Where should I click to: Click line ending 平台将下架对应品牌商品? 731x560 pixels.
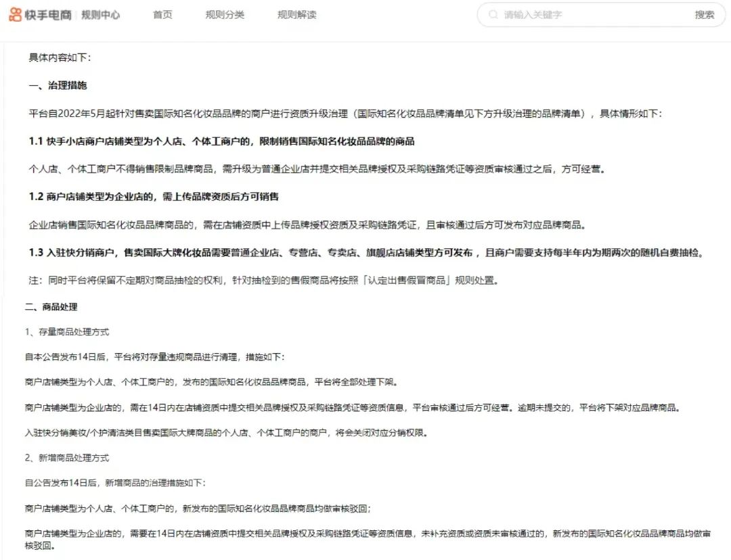coord(353,408)
